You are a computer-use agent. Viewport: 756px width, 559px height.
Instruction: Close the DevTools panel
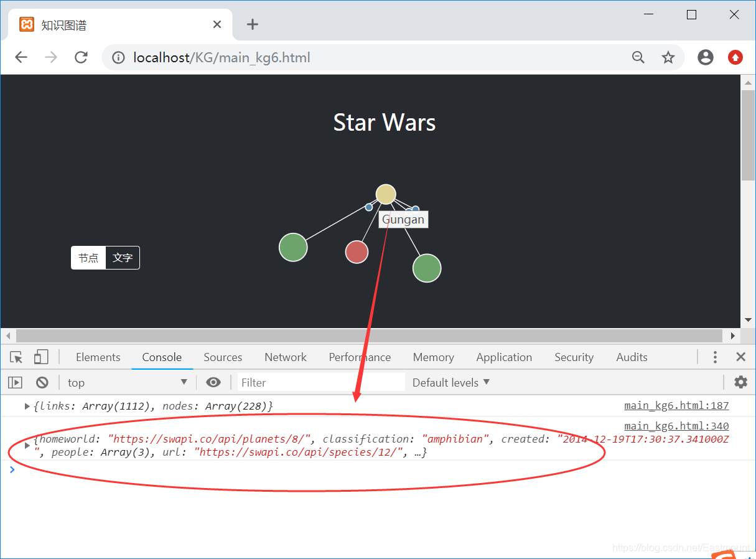(740, 357)
